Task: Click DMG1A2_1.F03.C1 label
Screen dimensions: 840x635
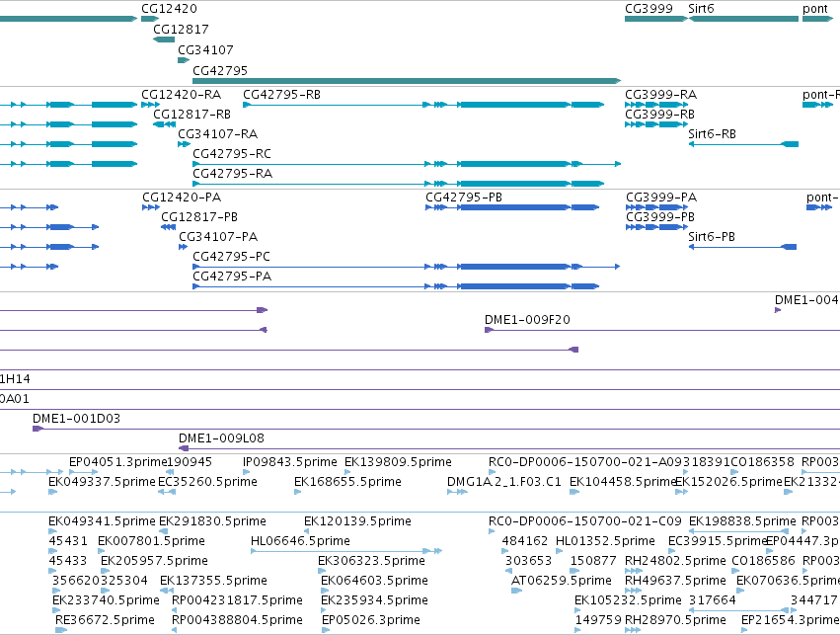Action: pos(504,482)
